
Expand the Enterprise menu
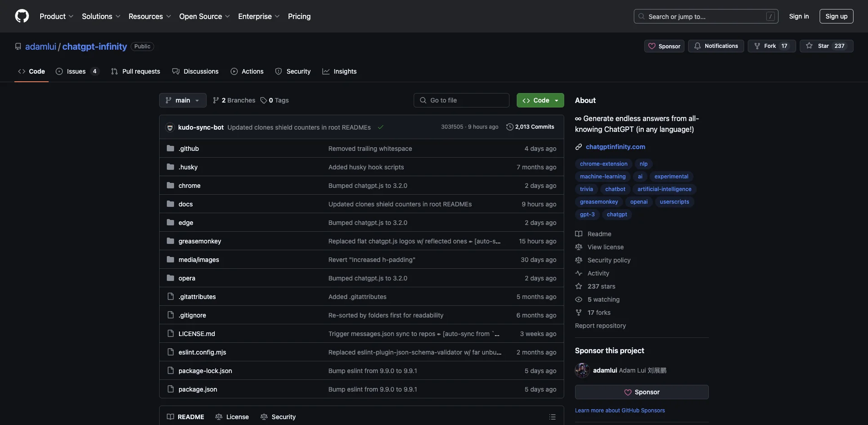click(x=259, y=16)
